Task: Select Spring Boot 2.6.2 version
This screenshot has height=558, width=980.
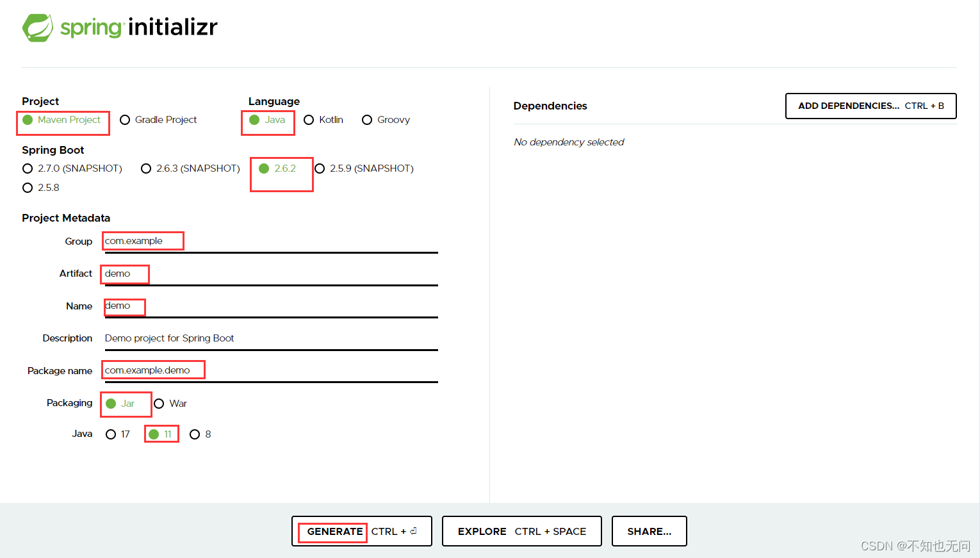Action: 277,168
